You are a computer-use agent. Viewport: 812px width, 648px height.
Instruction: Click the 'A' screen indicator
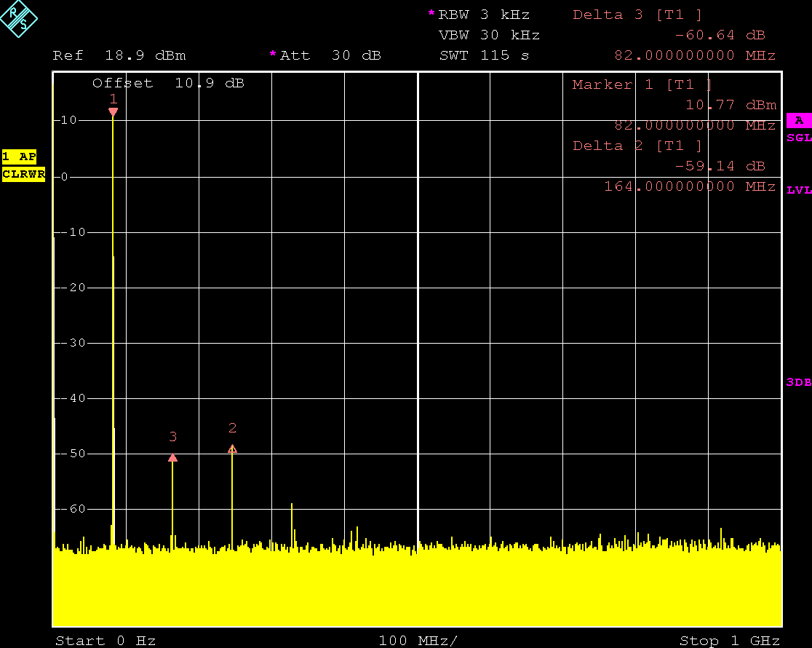799,120
